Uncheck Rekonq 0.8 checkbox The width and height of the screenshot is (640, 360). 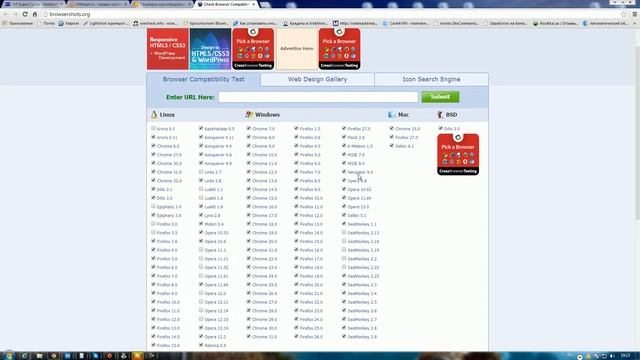tap(201, 345)
